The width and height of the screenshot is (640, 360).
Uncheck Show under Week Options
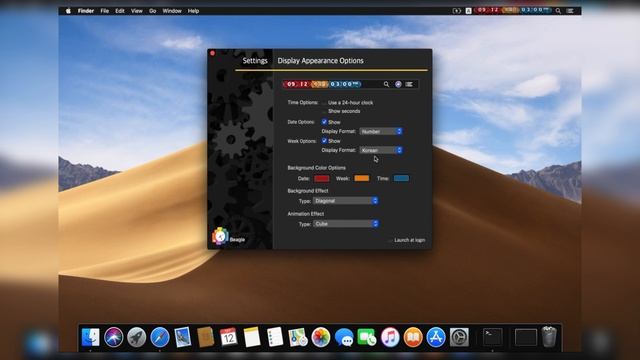[324, 140]
